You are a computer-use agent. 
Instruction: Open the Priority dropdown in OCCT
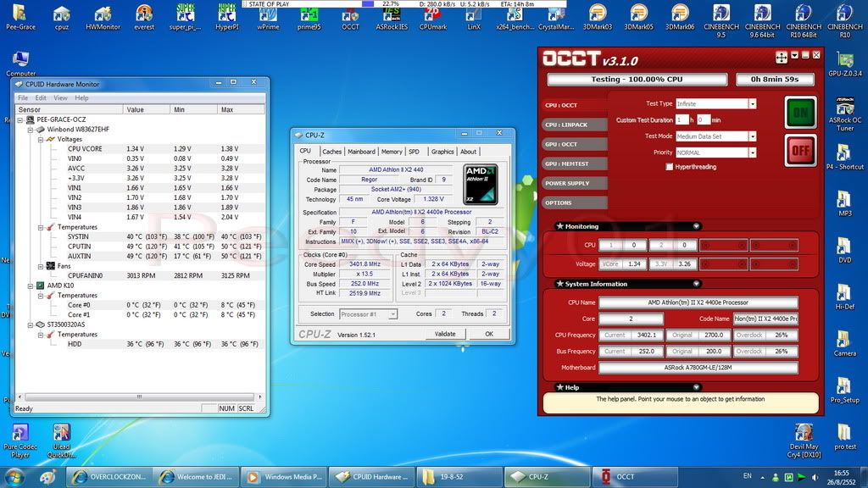pyautogui.click(x=753, y=152)
